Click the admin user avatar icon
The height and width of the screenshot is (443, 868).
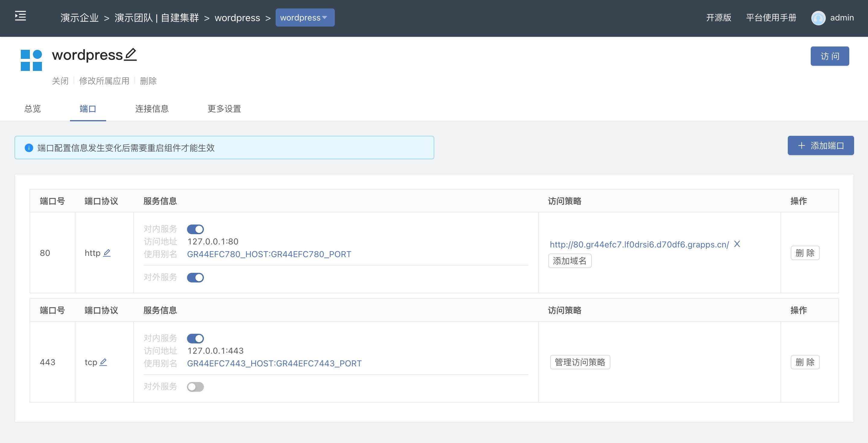[818, 18]
